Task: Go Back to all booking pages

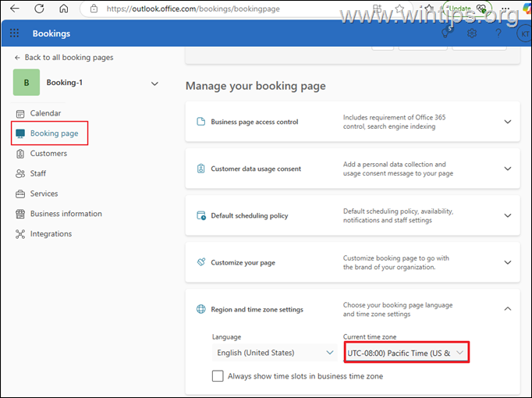Action: tap(64, 57)
